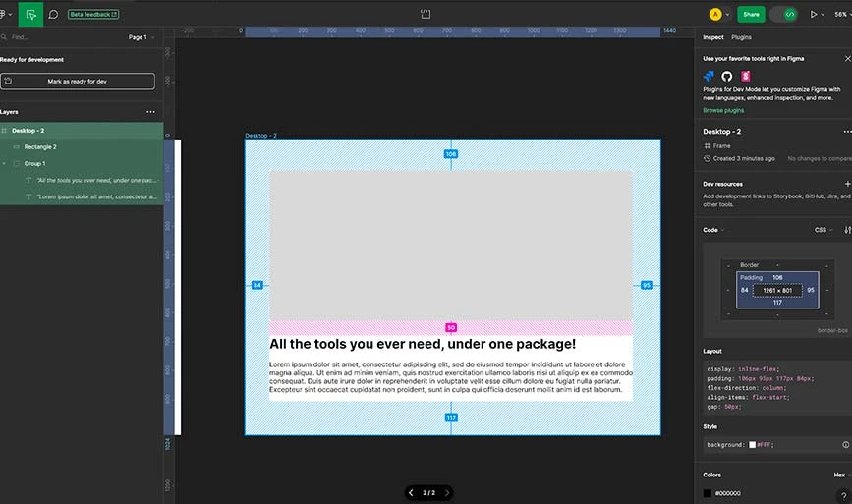Collapse the Group 1 layer
The width and height of the screenshot is (852, 504).
coord(5,163)
